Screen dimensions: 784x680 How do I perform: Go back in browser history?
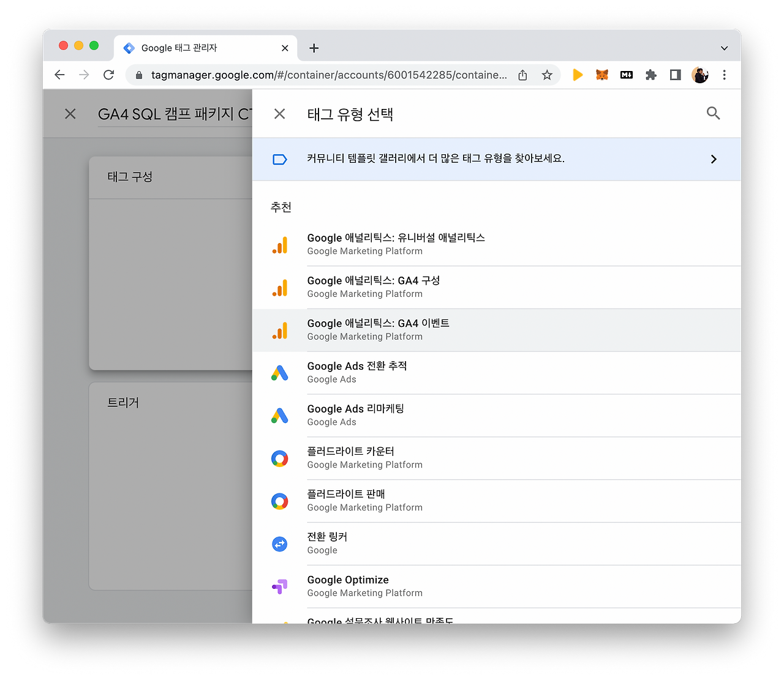coord(59,75)
